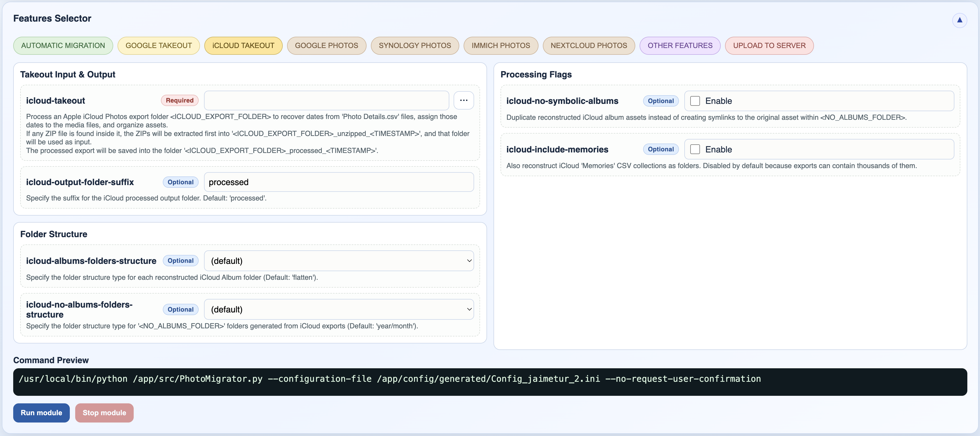Click the Command Preview text box
The height and width of the screenshot is (436, 980).
point(490,382)
